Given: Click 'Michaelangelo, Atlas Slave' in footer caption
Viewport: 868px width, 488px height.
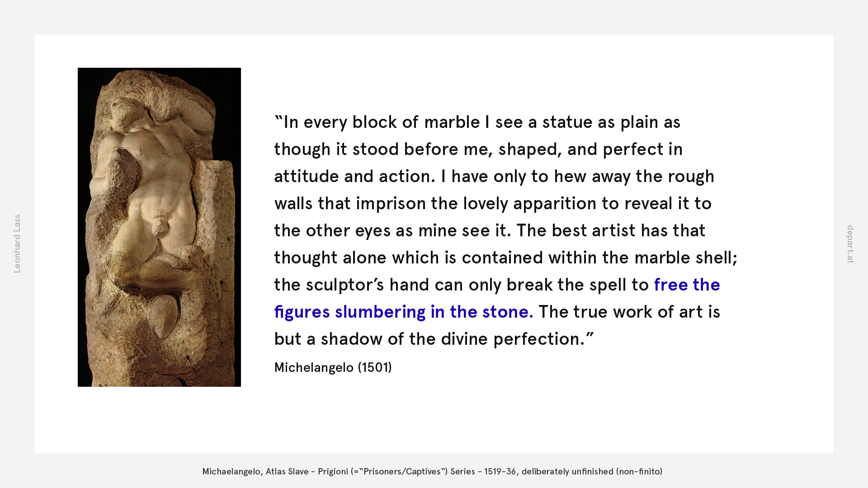Looking at the screenshot, I should (255, 471).
